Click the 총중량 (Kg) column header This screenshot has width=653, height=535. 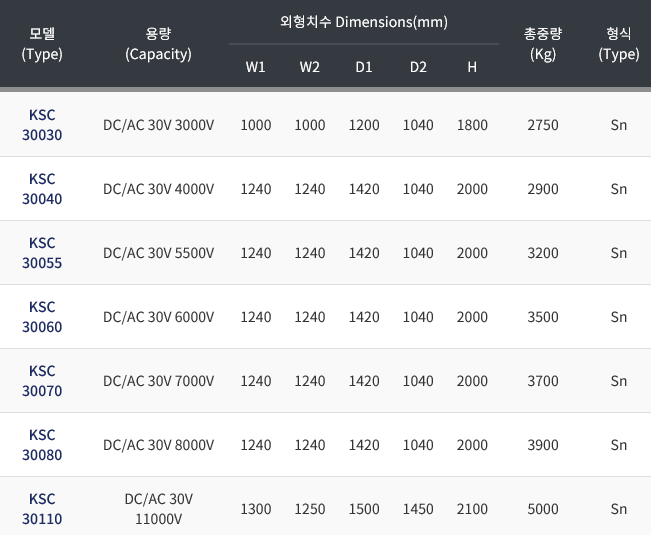coord(543,44)
